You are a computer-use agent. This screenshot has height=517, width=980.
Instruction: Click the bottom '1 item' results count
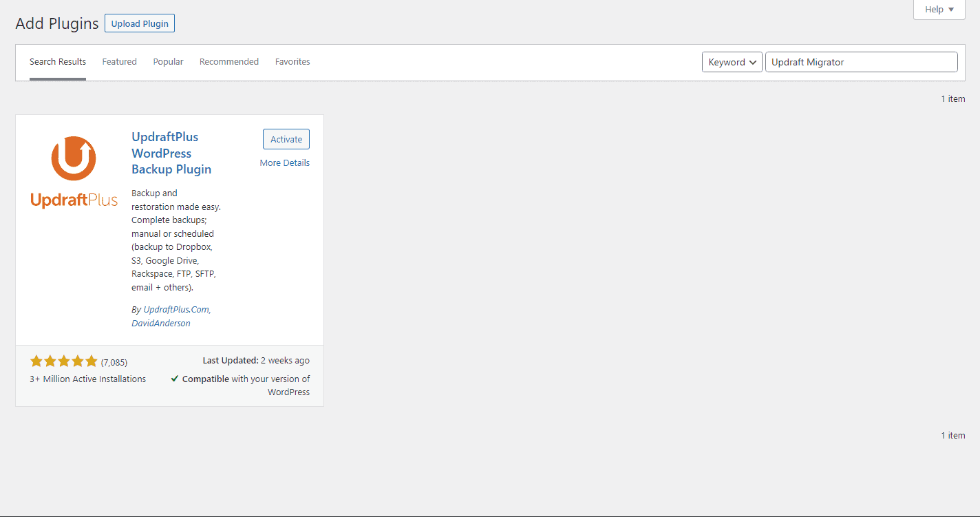pyautogui.click(x=953, y=436)
